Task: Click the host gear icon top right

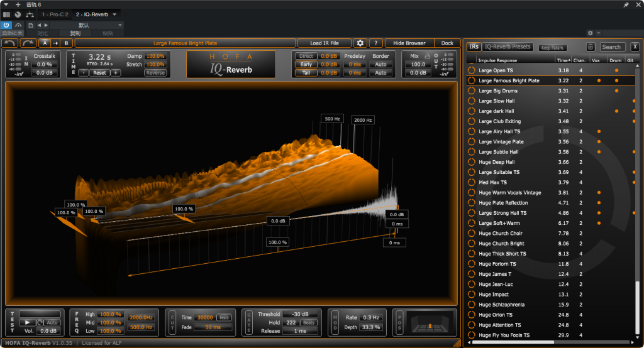Action: [x=590, y=33]
